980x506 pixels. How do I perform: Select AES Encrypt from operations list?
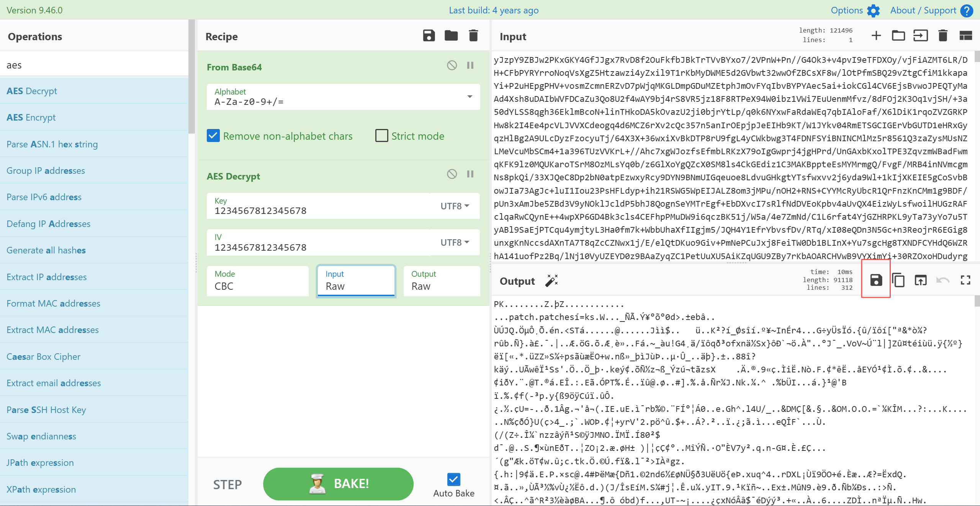click(31, 118)
